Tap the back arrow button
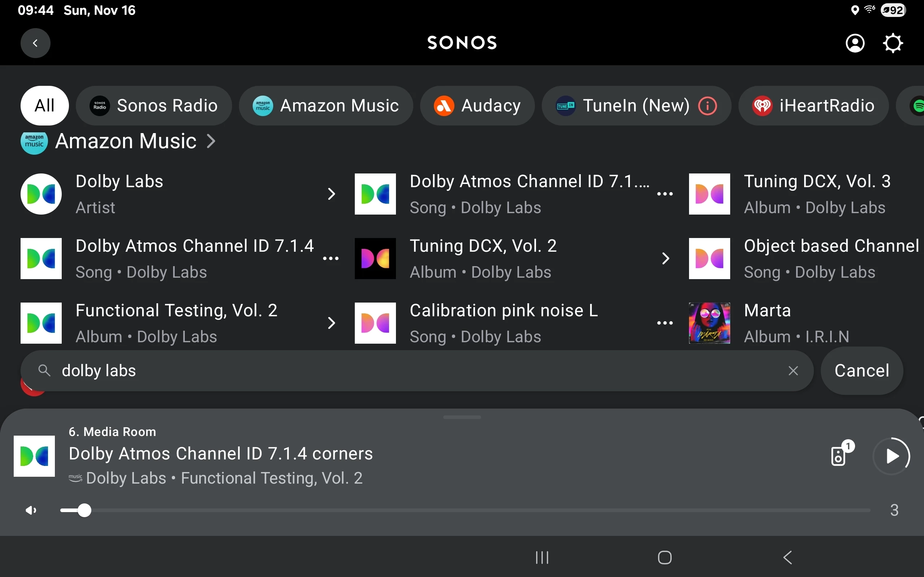 35,43
